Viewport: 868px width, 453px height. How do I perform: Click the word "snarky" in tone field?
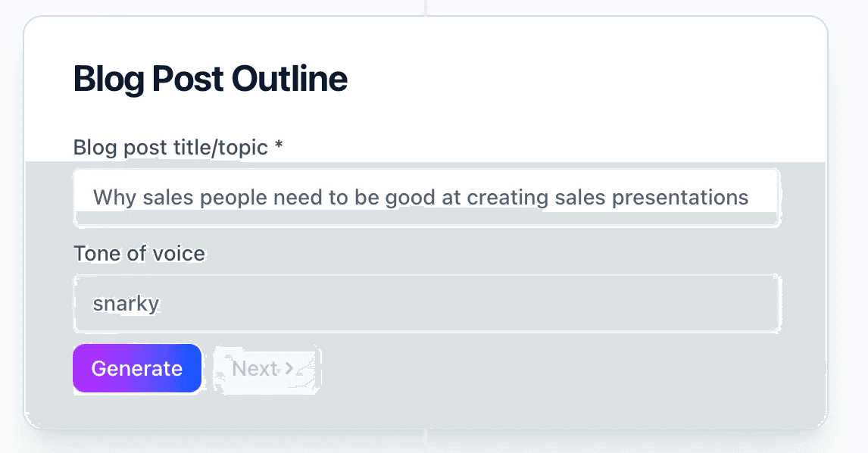coord(126,304)
